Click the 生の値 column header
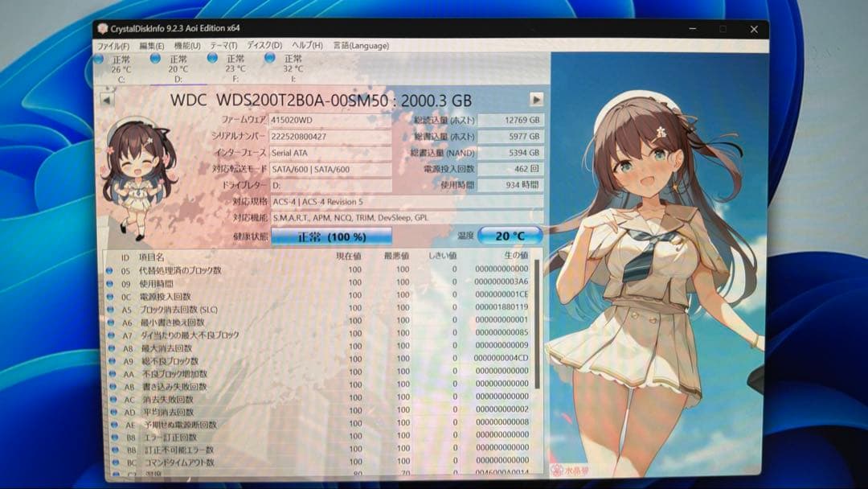This screenshot has height=489, width=868. coord(516,255)
